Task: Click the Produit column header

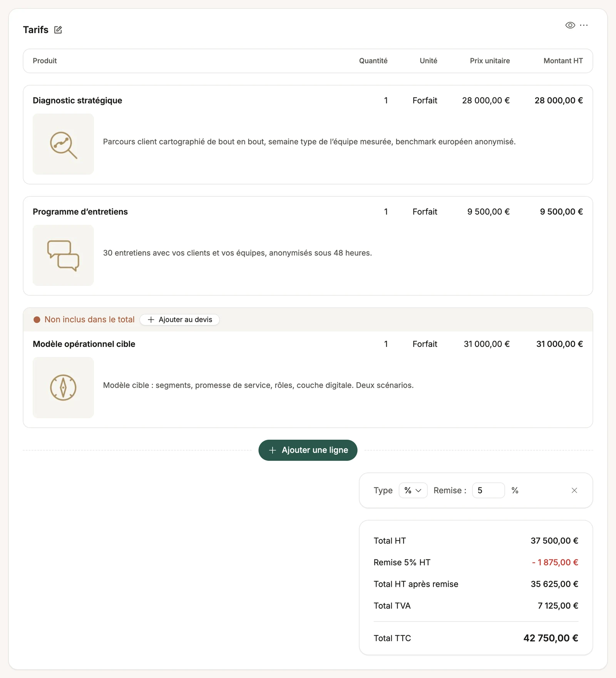Action: [45, 61]
